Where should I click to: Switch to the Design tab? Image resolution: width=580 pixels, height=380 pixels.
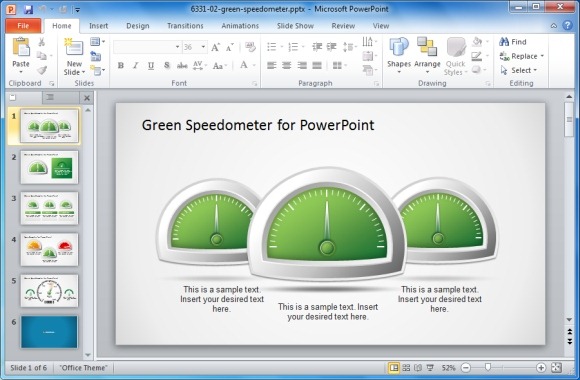(138, 26)
